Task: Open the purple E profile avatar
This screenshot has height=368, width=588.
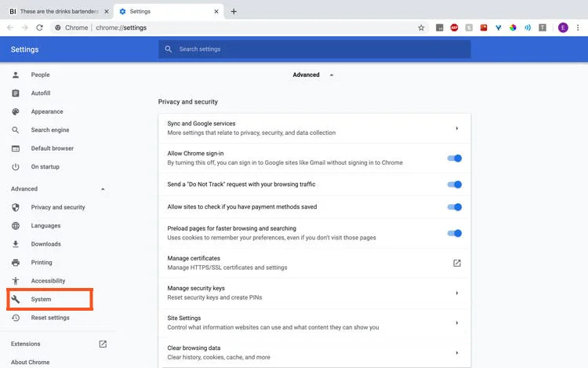Action: tap(563, 27)
